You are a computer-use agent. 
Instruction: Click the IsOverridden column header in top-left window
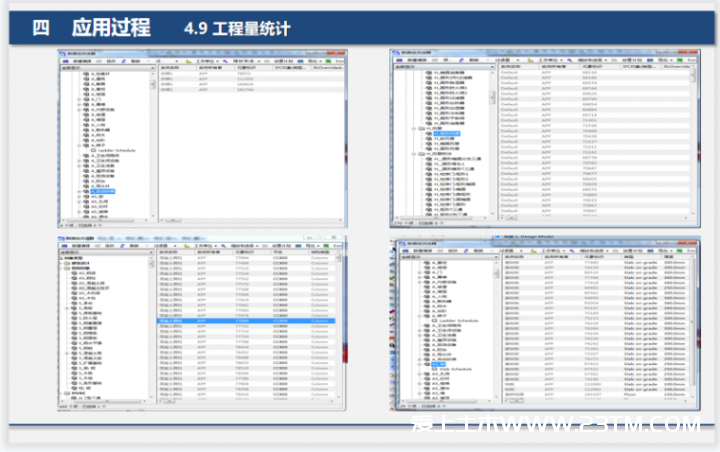(328, 68)
